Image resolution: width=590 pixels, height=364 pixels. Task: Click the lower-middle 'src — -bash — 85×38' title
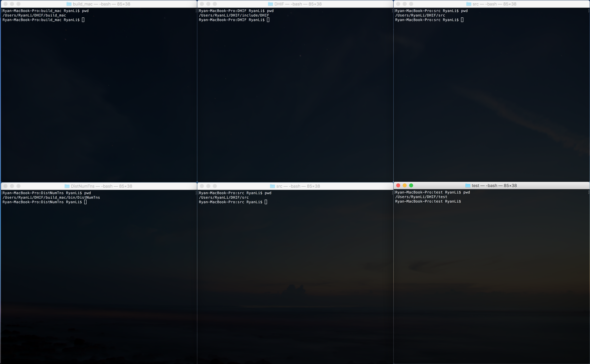(298, 186)
